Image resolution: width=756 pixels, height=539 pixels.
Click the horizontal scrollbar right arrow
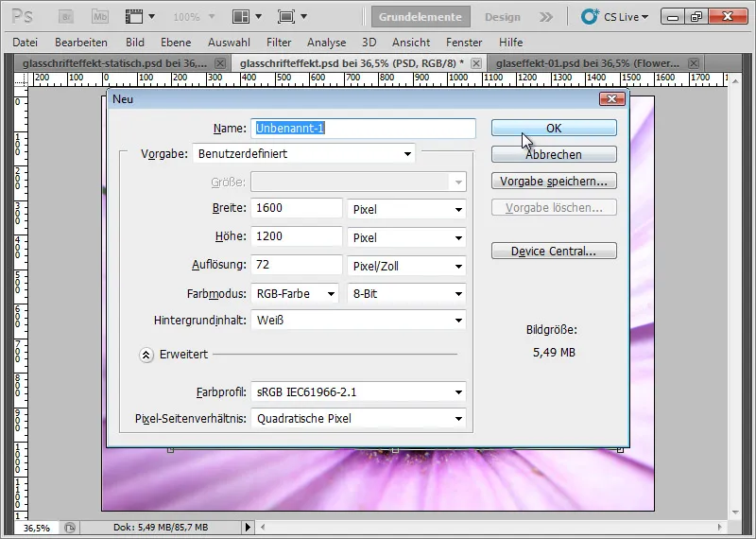(x=720, y=527)
